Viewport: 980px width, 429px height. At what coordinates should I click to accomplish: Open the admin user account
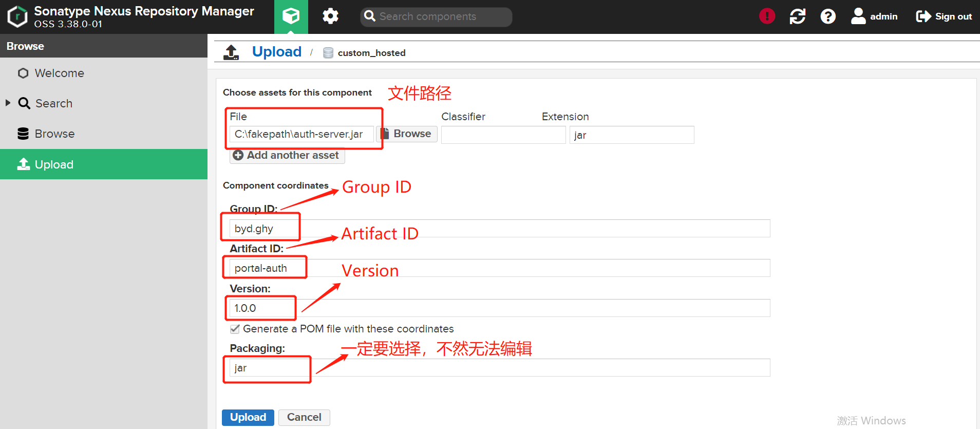pyautogui.click(x=874, y=16)
